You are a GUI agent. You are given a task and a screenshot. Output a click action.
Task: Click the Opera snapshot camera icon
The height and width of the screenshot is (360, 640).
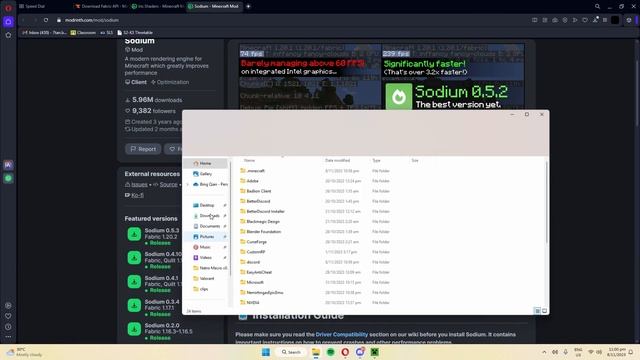[555, 20]
